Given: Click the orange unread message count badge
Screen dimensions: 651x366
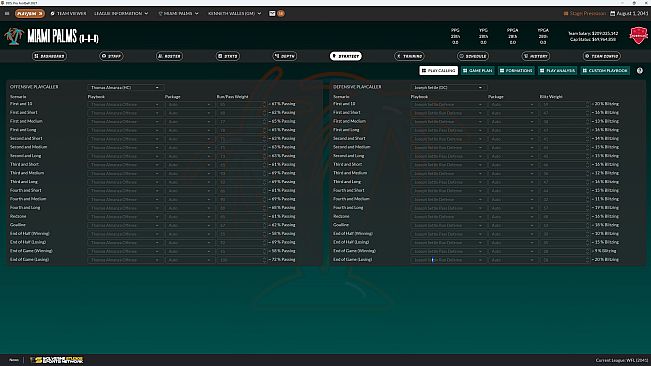Looking at the screenshot, I should pos(281,14).
